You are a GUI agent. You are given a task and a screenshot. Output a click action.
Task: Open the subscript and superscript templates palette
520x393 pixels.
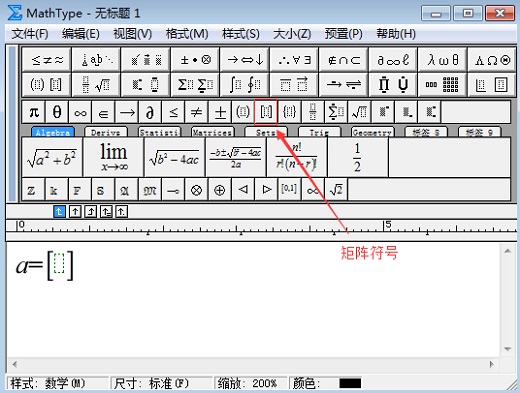pos(146,85)
